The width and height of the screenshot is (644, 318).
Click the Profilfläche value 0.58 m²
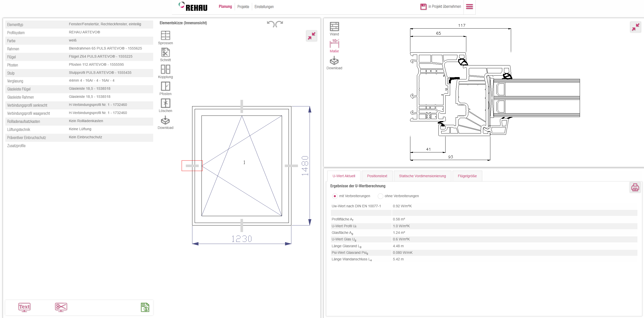coord(399,219)
